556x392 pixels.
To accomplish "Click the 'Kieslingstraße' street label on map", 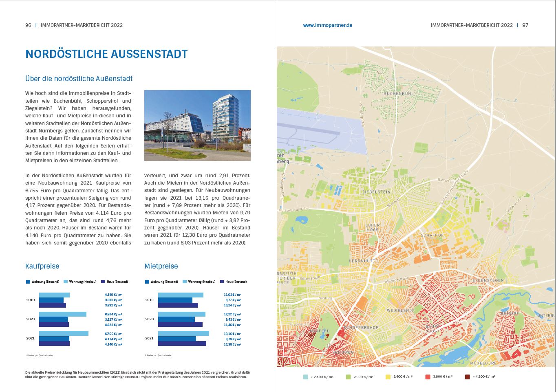I will 397,280.
